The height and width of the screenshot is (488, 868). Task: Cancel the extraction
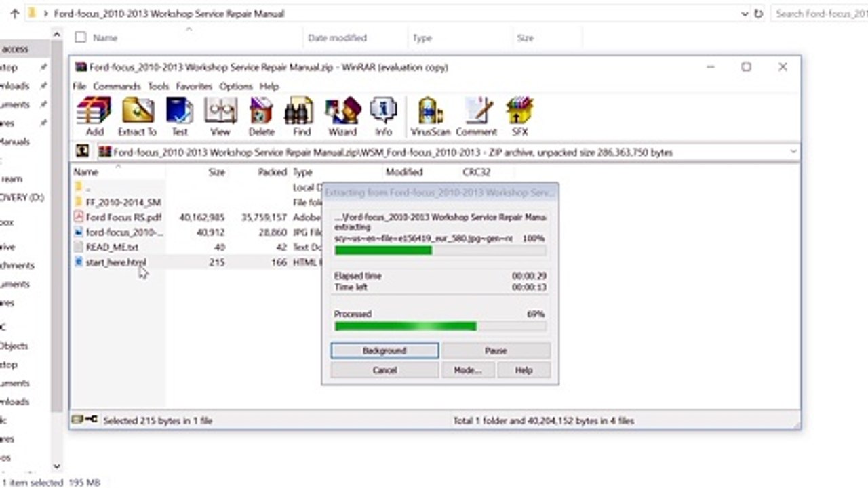pyautogui.click(x=384, y=370)
